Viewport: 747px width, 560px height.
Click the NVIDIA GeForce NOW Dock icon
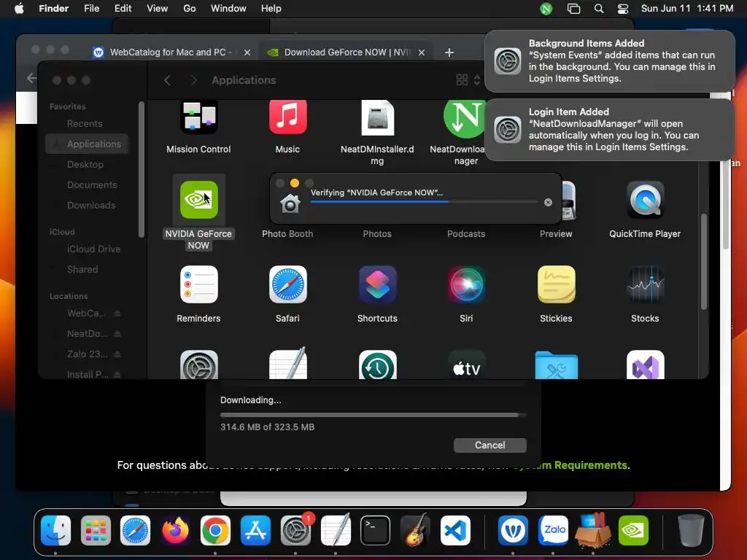[x=633, y=530]
